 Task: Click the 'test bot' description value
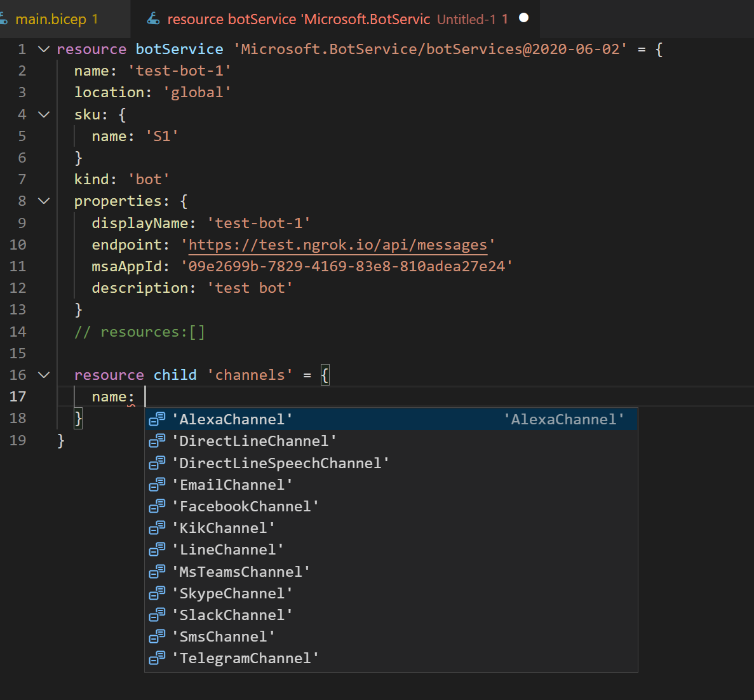[x=250, y=288]
